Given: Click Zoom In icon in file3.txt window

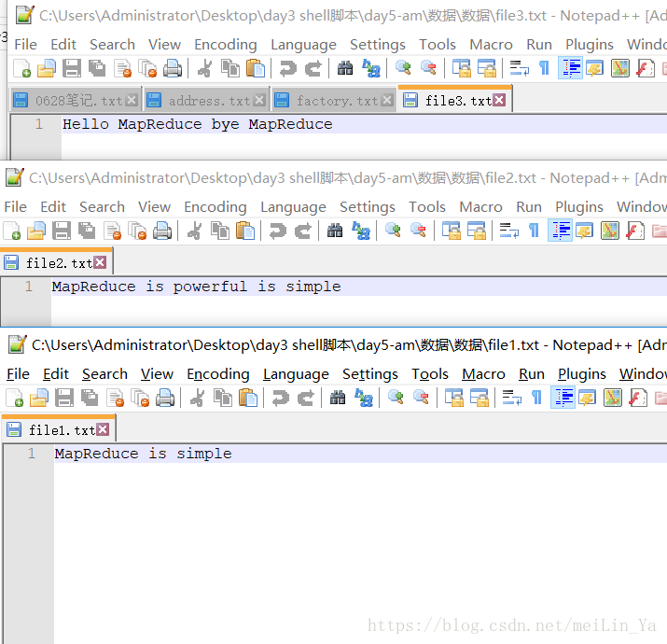Looking at the screenshot, I should pos(403,68).
